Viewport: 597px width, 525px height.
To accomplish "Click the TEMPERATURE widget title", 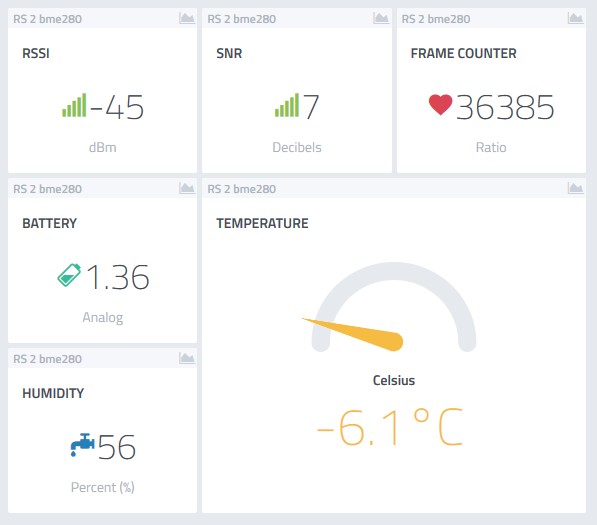I will click(x=262, y=223).
